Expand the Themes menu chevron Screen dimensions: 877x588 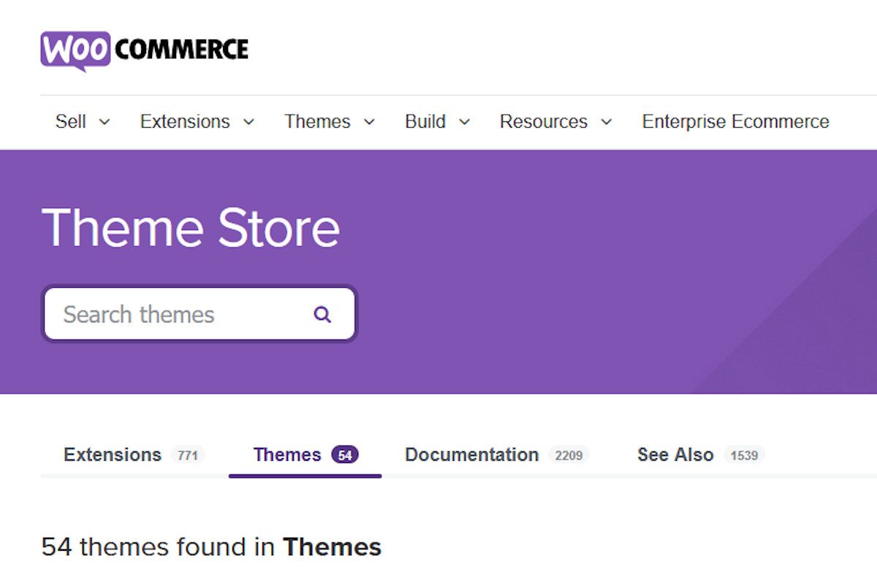click(x=369, y=122)
